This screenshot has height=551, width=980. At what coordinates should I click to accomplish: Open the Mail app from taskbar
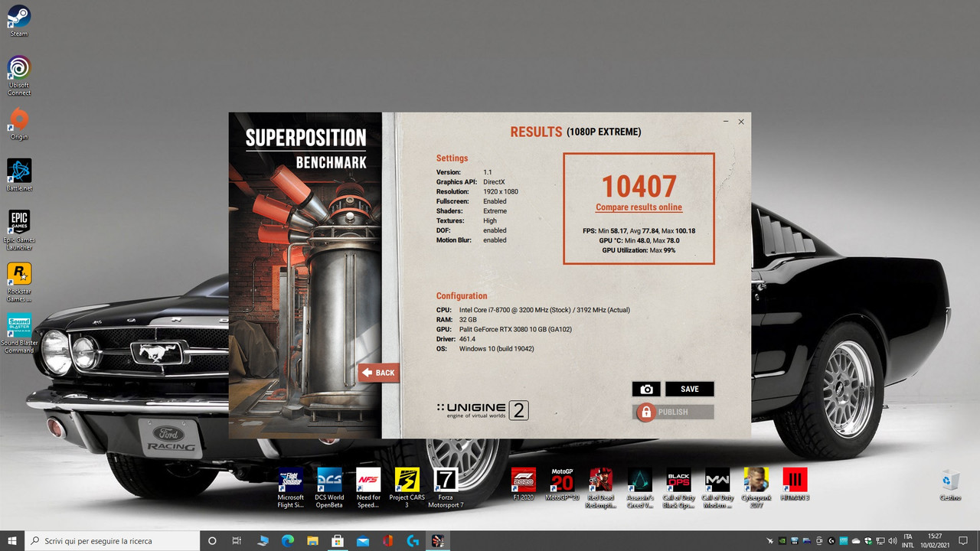click(362, 540)
